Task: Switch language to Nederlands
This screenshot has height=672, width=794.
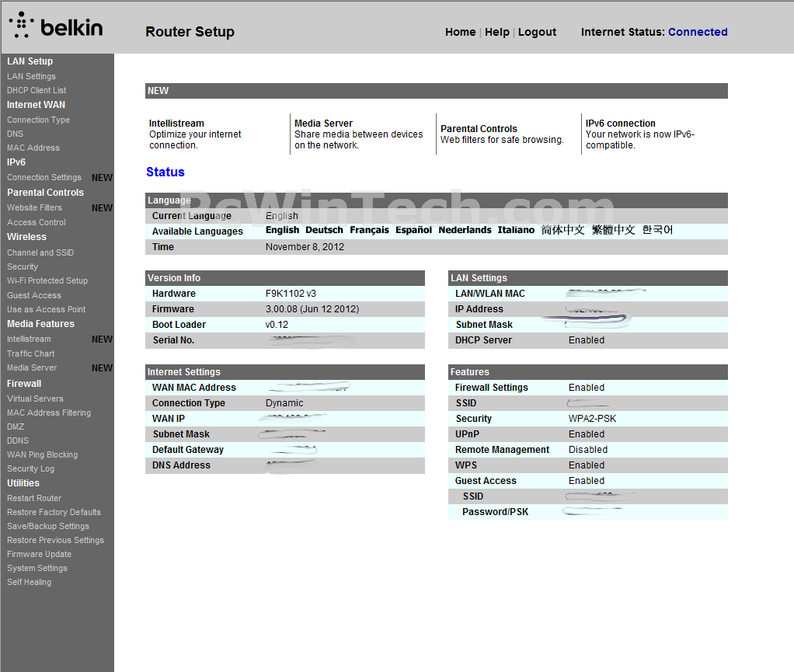Action: tap(465, 230)
